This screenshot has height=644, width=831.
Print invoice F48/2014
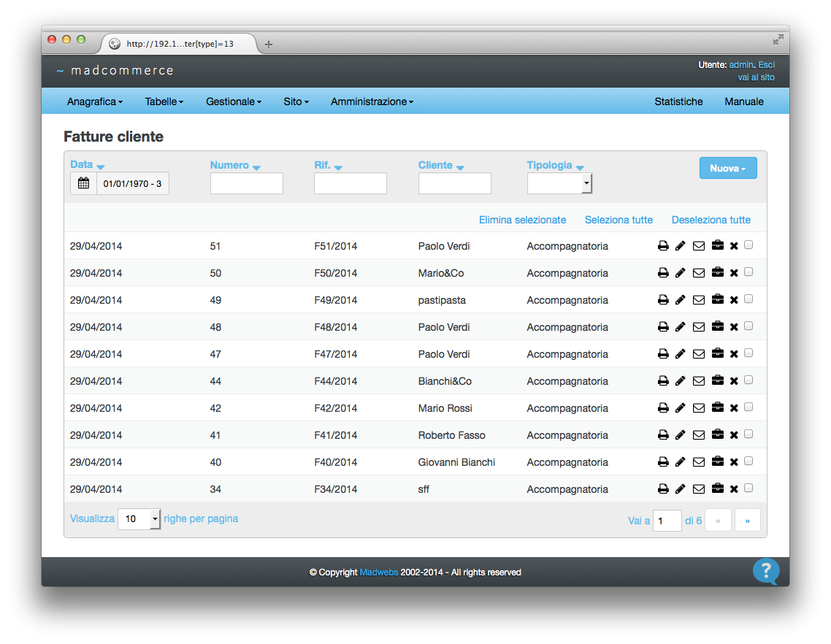[663, 327]
